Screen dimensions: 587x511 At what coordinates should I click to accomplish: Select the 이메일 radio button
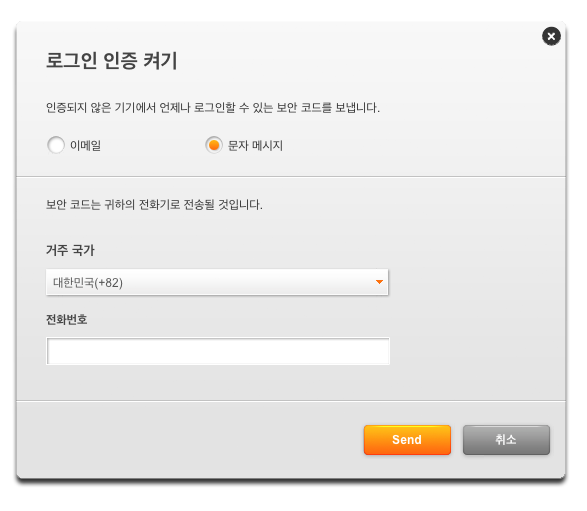pyautogui.click(x=56, y=145)
